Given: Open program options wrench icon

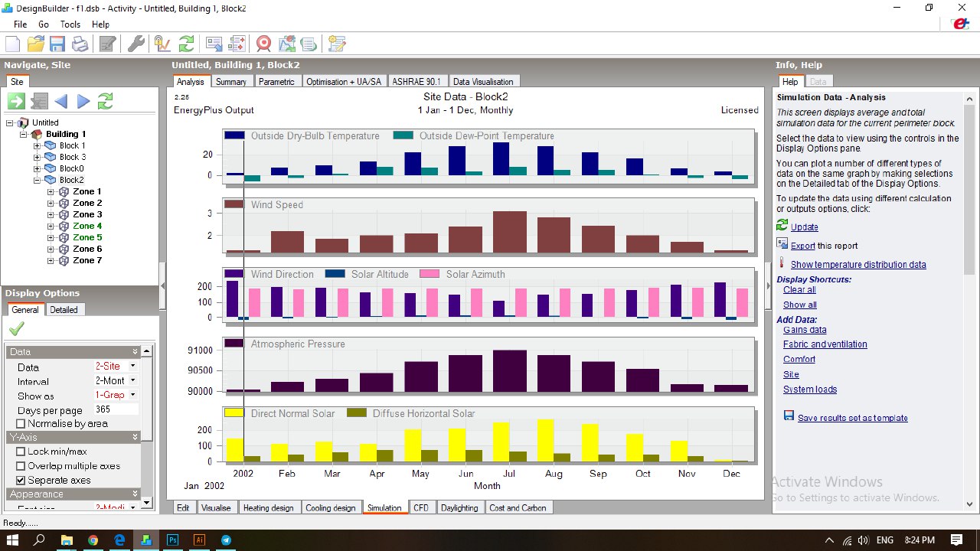Looking at the screenshot, I should tap(136, 44).
